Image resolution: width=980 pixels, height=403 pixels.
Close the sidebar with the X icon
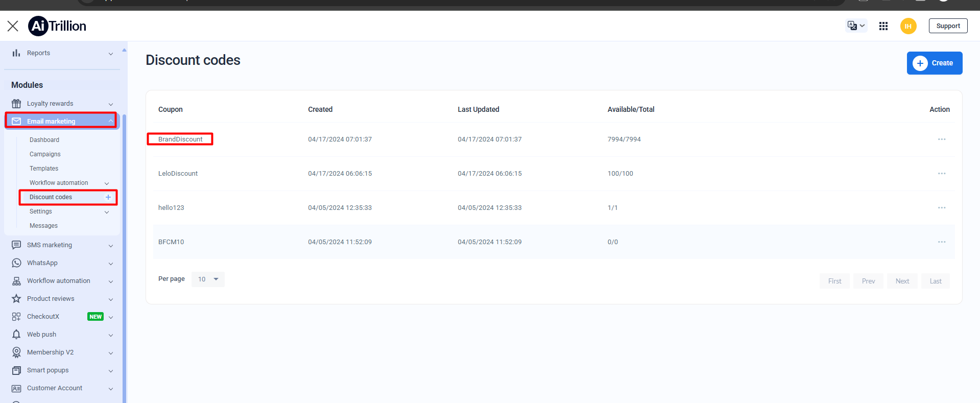click(x=13, y=26)
